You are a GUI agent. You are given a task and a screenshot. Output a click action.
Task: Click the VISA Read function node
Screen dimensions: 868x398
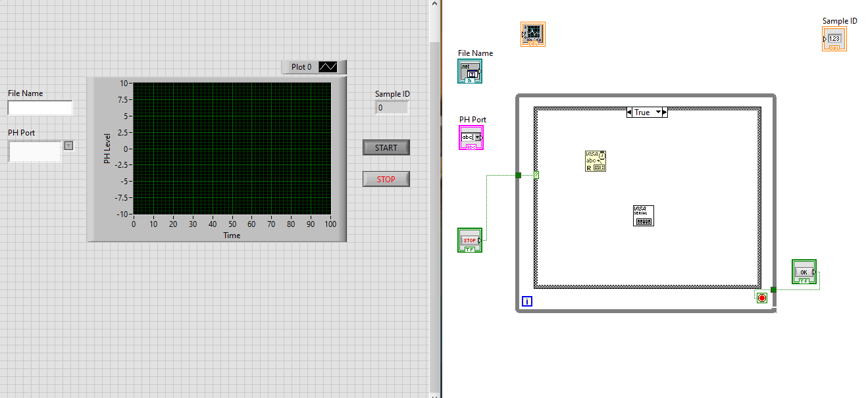[x=596, y=161]
